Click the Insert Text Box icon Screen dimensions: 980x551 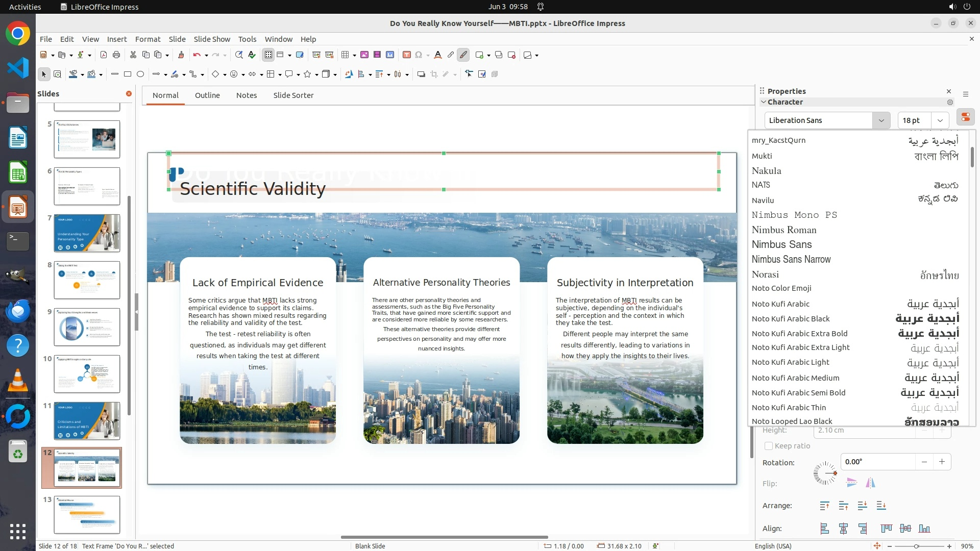tap(406, 55)
